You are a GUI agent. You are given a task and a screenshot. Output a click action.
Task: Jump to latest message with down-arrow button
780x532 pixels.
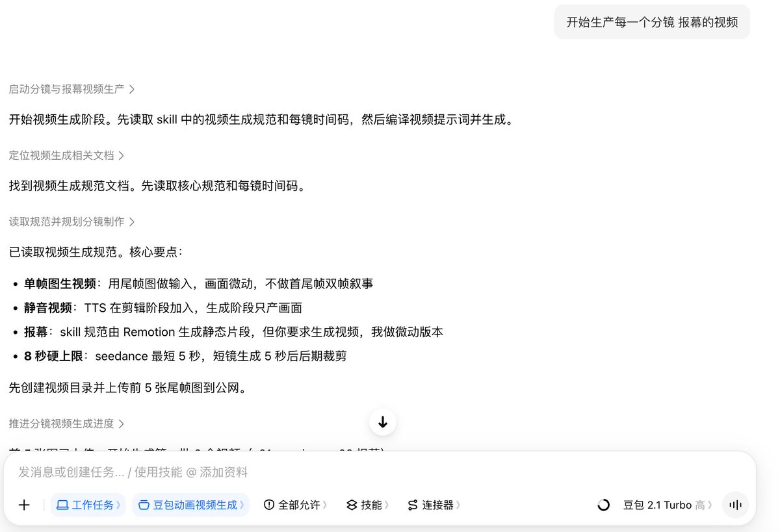383,422
